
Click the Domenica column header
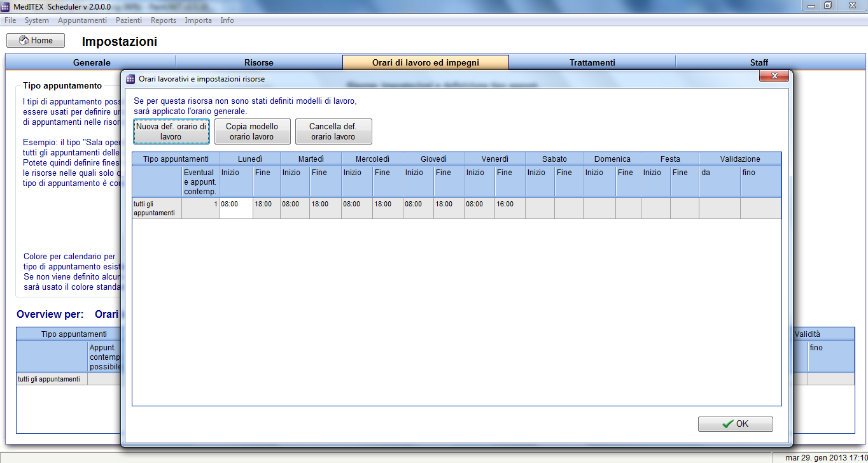tap(612, 159)
